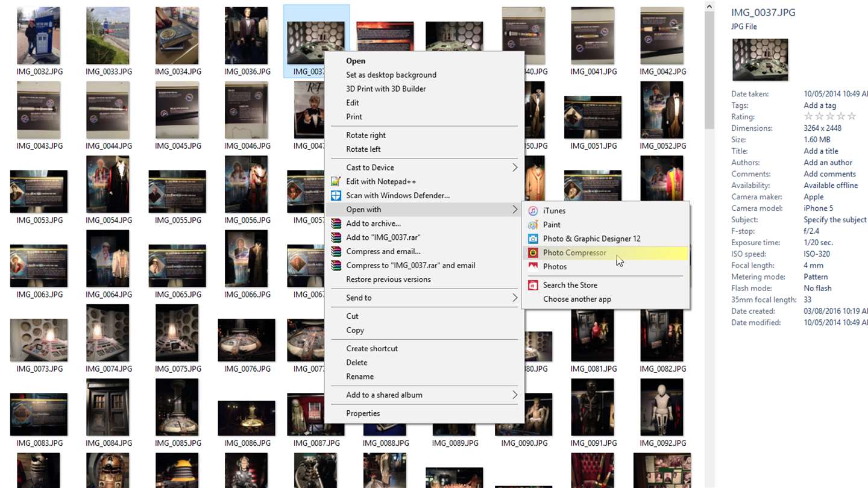The width and height of the screenshot is (868, 488).
Task: Set rating to fifth star
Action: coord(852,116)
